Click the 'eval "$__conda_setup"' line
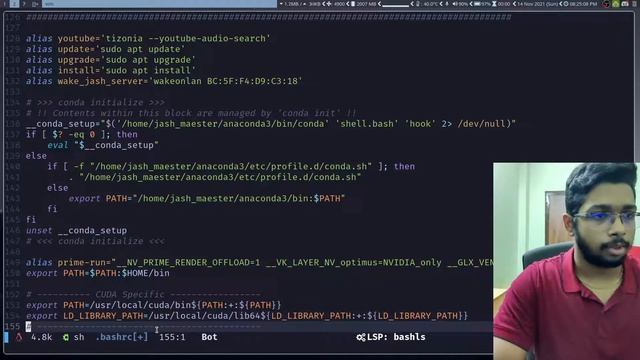The image size is (640, 360). click(x=103, y=145)
